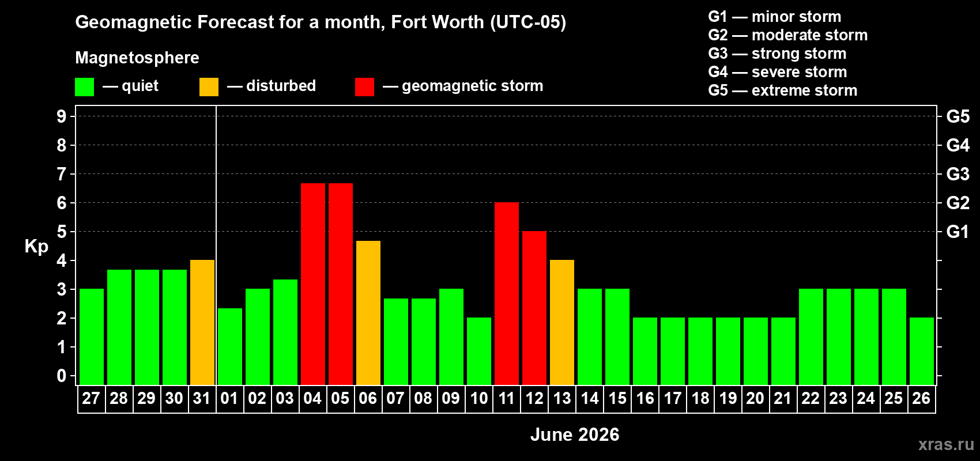Select the red bar for June 04
This screenshot has width=980, height=461.
point(313,284)
